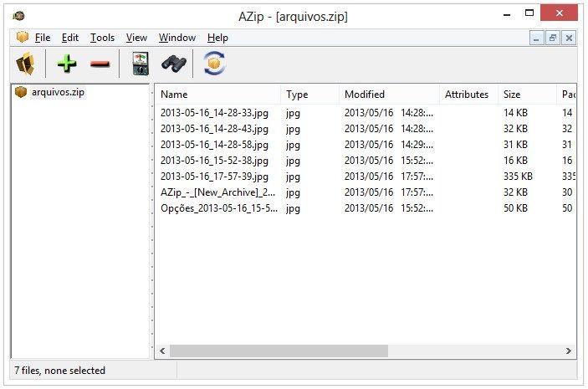
Task: Click the 16 KB size cell
Action: click(515, 161)
